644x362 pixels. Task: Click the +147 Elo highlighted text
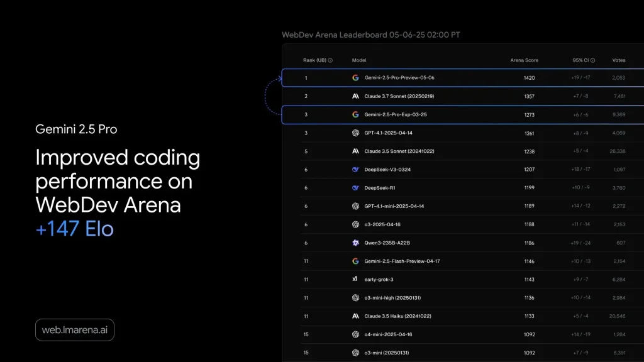(x=74, y=229)
